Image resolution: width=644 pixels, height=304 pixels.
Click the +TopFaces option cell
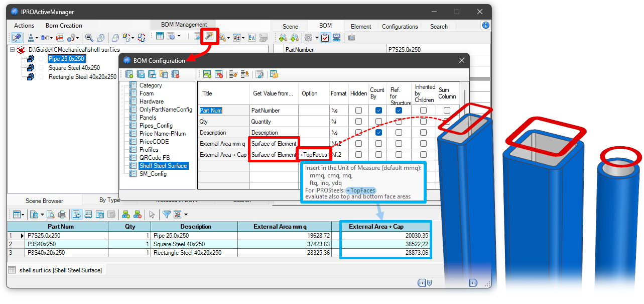[314, 155]
